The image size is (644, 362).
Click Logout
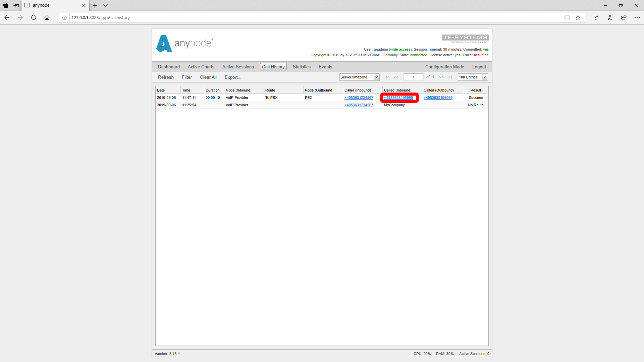point(479,67)
